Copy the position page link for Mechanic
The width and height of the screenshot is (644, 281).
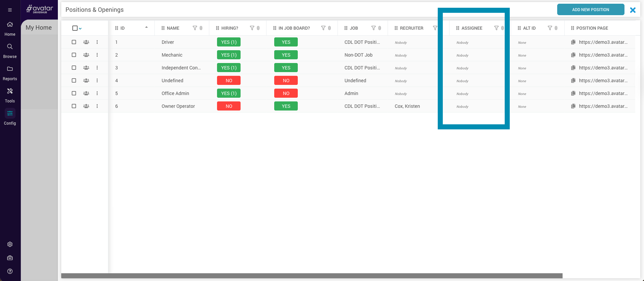coord(573,55)
